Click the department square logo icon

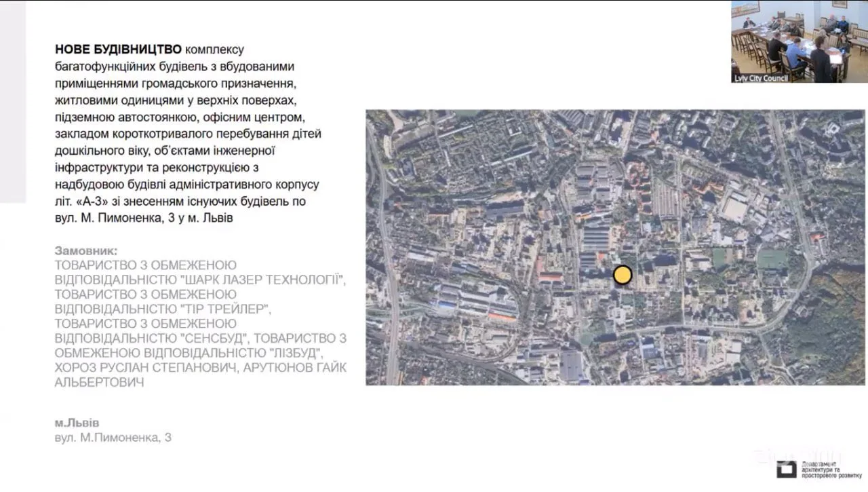point(787,470)
